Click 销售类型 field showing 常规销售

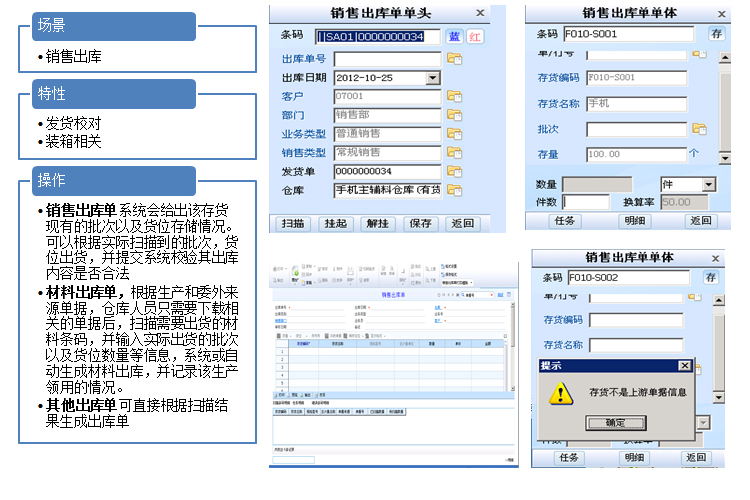tap(387, 152)
